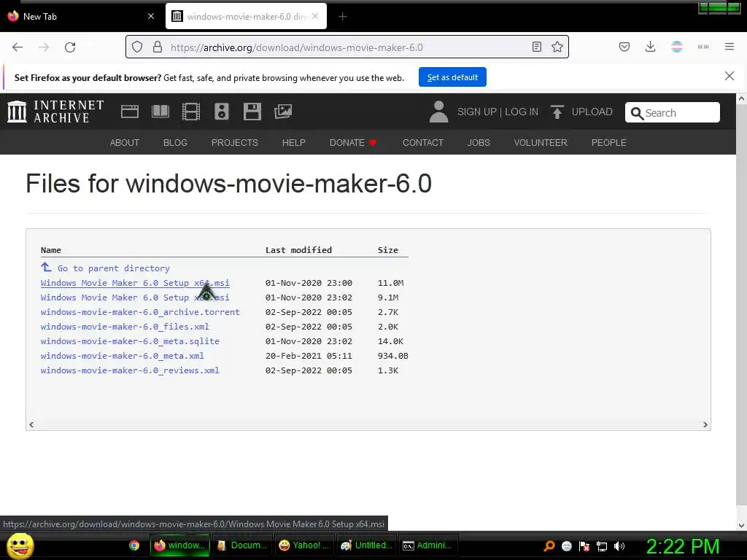Click the user avatar icon
The image size is (747, 560).
point(438,112)
